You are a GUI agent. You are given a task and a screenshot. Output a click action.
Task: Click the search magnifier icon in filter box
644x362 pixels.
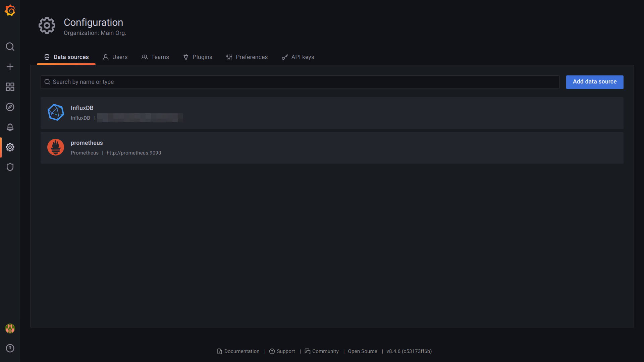pyautogui.click(x=47, y=82)
